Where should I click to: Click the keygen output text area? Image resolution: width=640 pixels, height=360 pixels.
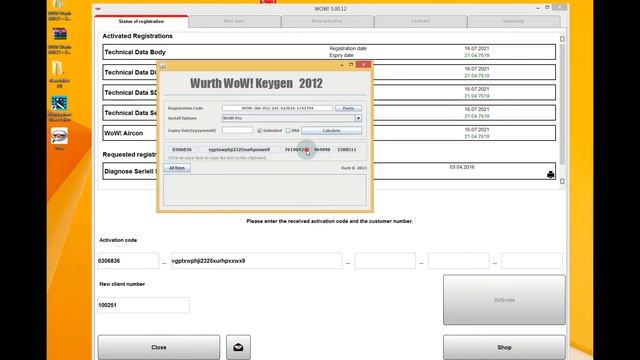pos(265,190)
